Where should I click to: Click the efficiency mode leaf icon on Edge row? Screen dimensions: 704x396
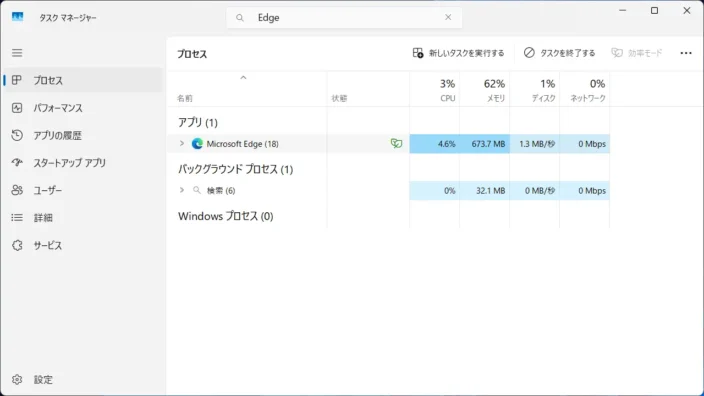396,144
